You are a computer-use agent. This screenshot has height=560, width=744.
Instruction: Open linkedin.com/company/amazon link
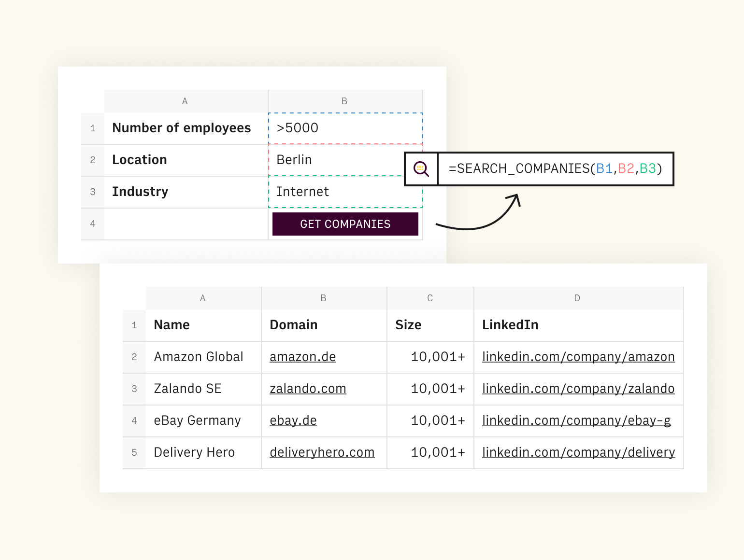click(578, 357)
